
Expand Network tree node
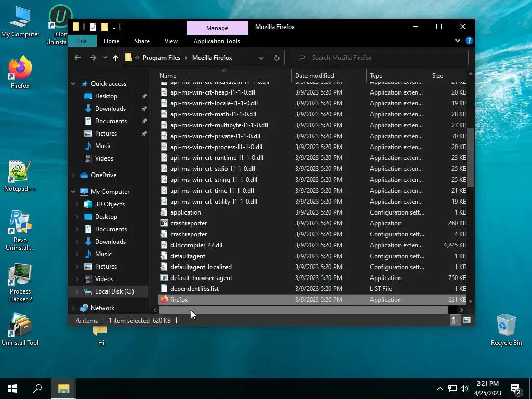(73, 308)
